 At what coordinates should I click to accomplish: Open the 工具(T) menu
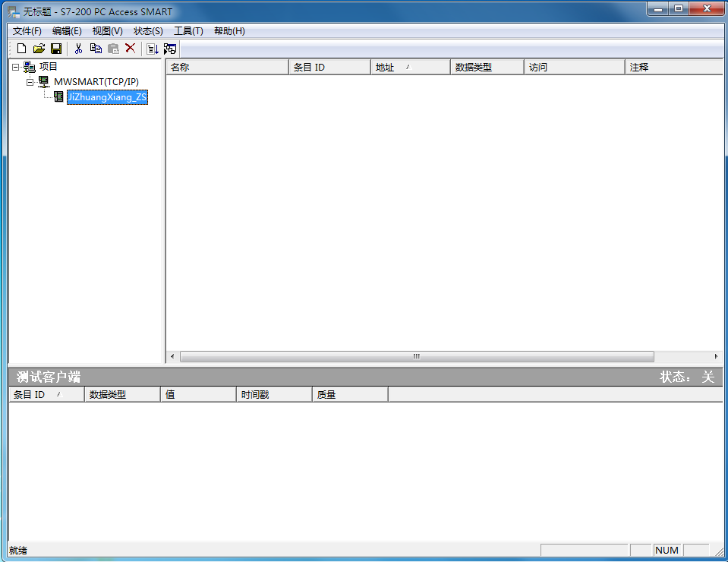click(188, 31)
